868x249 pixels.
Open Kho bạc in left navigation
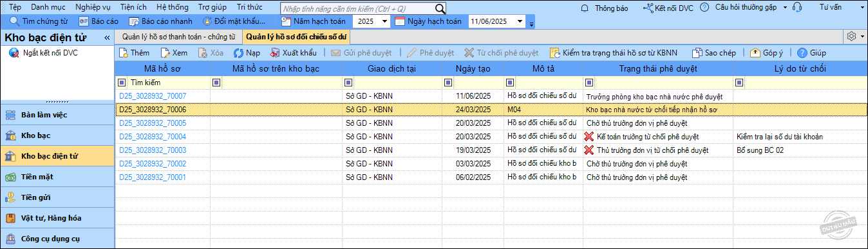coord(57,135)
